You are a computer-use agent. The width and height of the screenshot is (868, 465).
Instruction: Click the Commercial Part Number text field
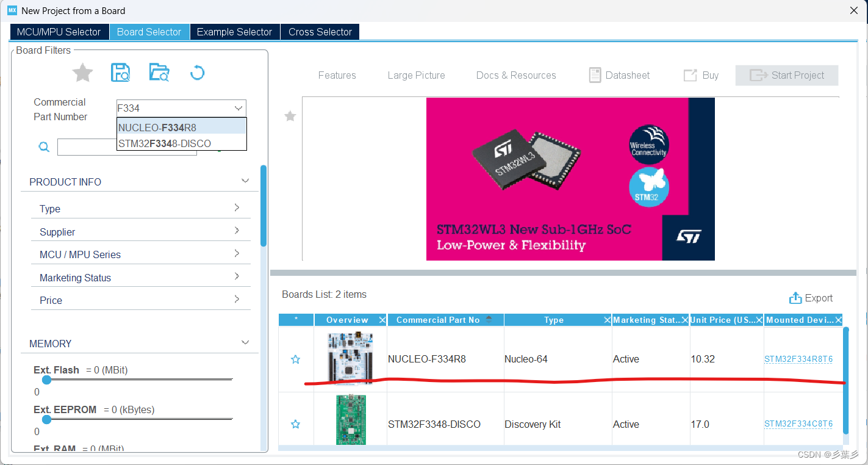coord(174,108)
